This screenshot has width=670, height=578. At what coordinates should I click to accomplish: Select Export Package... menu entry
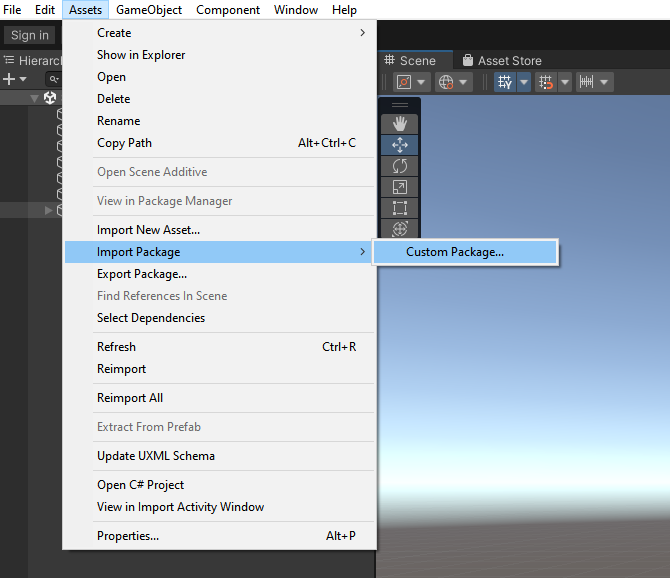142,274
